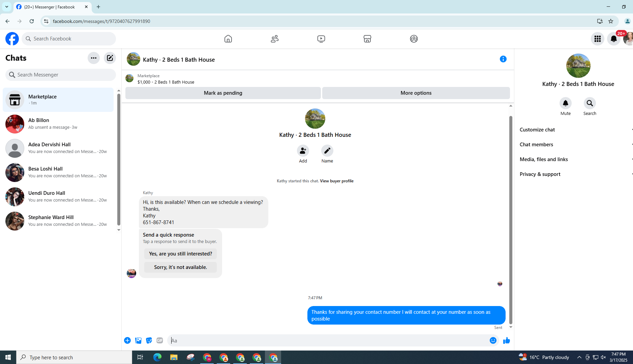The height and width of the screenshot is (364, 633).
Task: Mute the conversation with bell icon
Action: (x=566, y=103)
